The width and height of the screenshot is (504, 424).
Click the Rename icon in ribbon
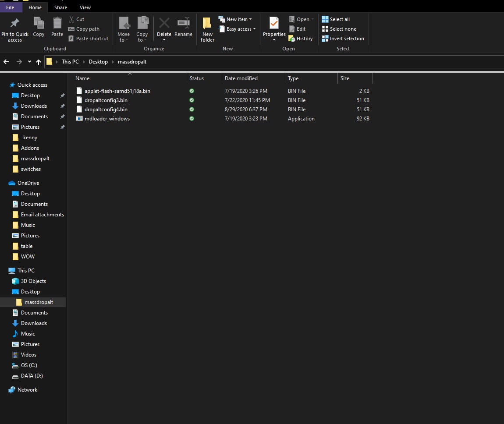(x=183, y=24)
